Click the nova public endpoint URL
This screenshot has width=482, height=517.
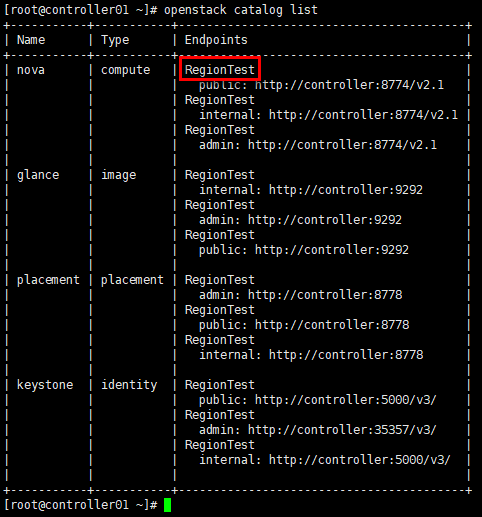pos(349,85)
